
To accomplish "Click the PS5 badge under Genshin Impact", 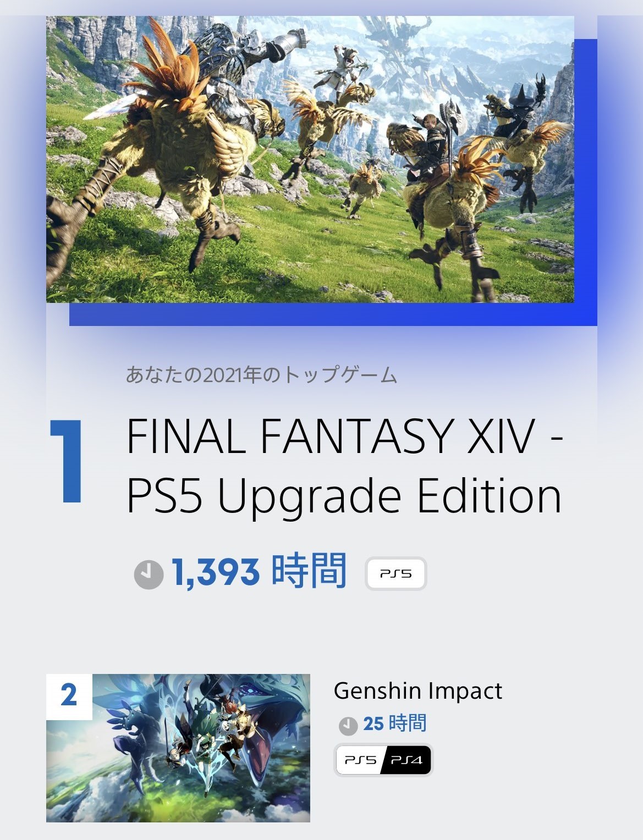I will (x=360, y=760).
